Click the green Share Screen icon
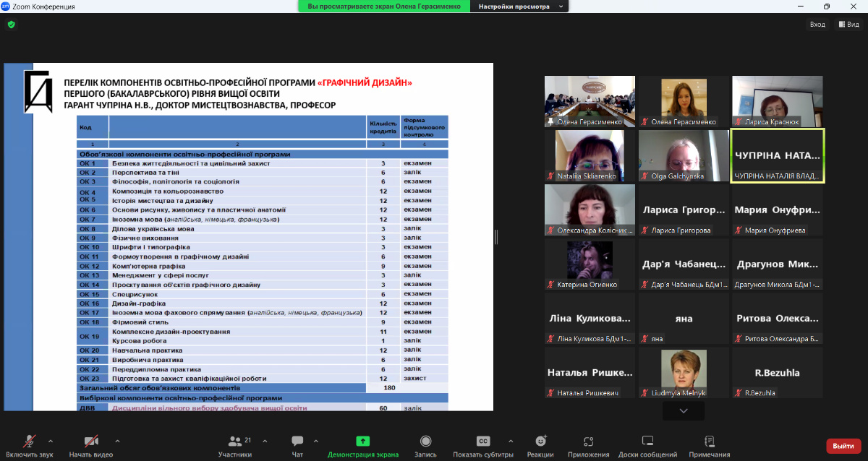868x461 pixels. (x=362, y=441)
